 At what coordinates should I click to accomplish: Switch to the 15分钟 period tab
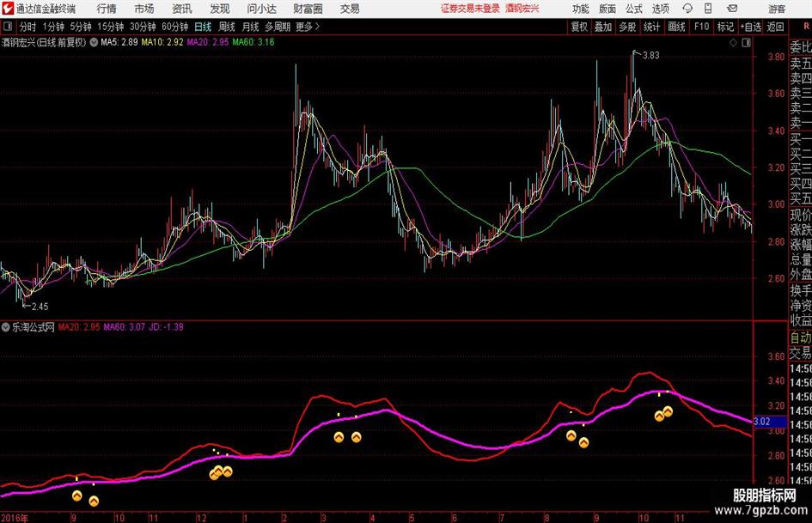[x=110, y=27]
